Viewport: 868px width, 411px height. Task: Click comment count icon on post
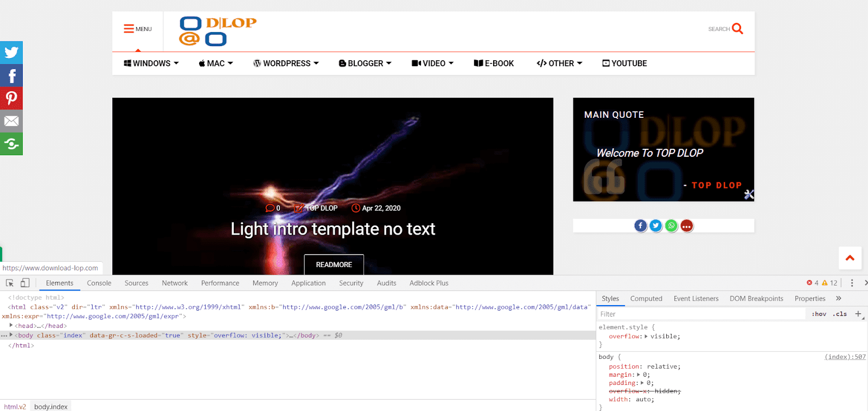coord(270,208)
